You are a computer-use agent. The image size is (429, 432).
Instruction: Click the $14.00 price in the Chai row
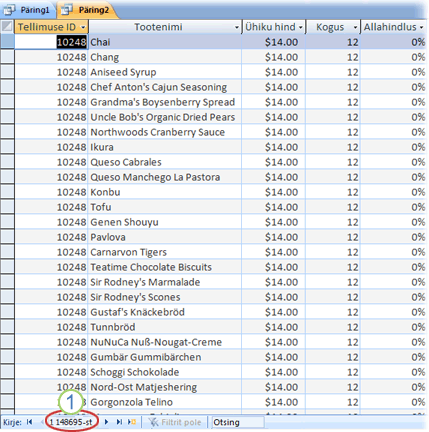(274, 42)
